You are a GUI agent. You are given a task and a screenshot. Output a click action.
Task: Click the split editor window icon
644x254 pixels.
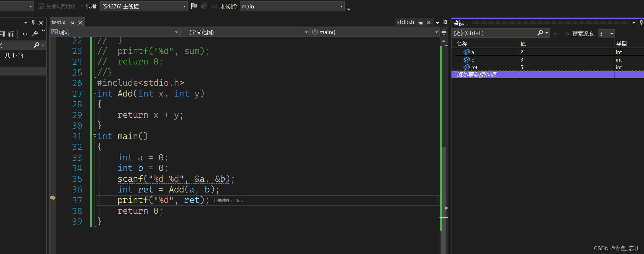(444, 32)
